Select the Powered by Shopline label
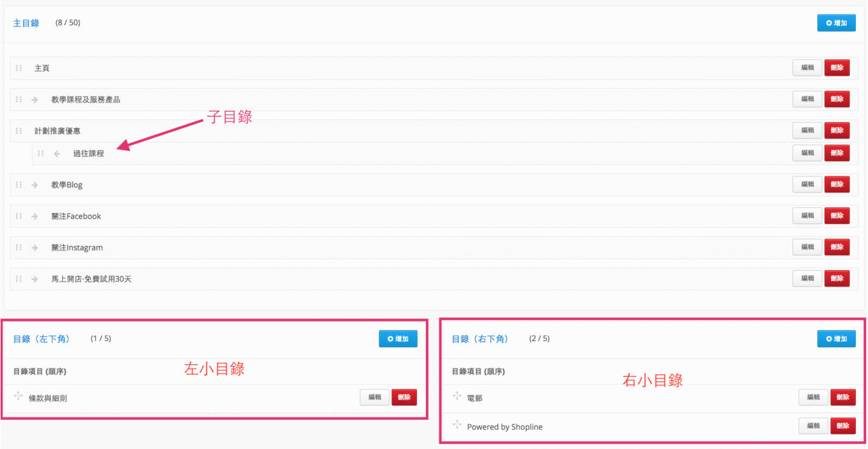Viewport: 868px width, 449px height. (504, 427)
